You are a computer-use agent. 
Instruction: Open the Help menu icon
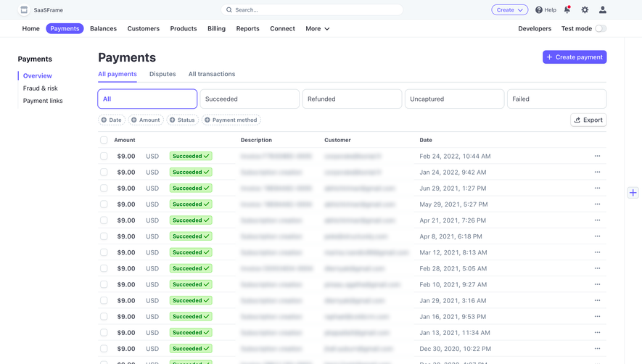click(539, 10)
